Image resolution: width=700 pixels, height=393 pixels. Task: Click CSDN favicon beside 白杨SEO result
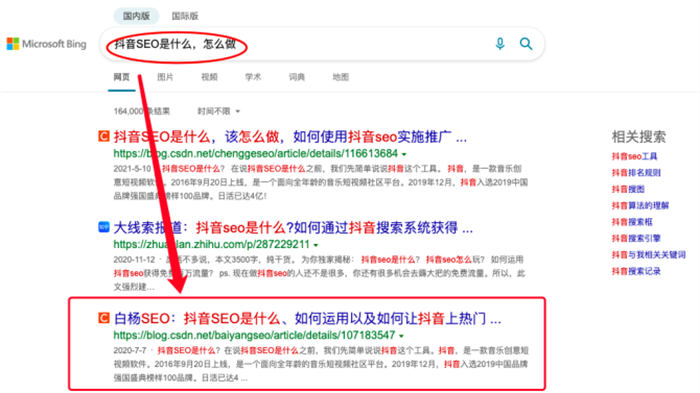[x=104, y=318]
